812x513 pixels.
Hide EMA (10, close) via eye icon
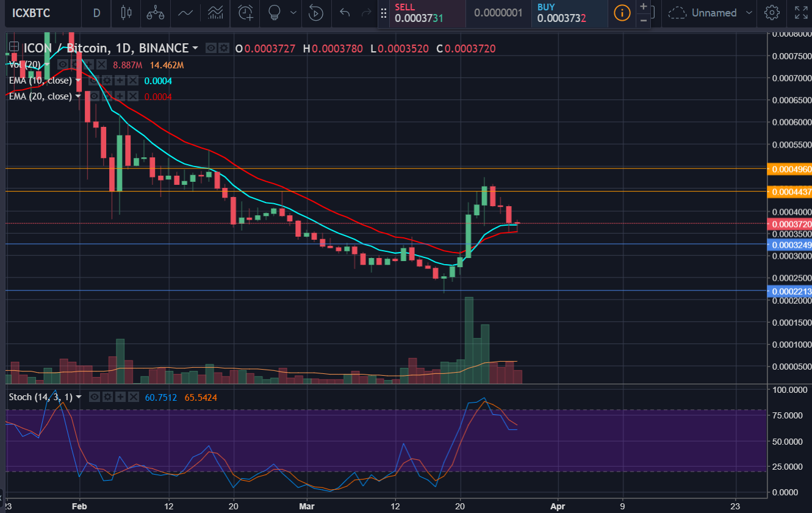pyautogui.click(x=95, y=81)
